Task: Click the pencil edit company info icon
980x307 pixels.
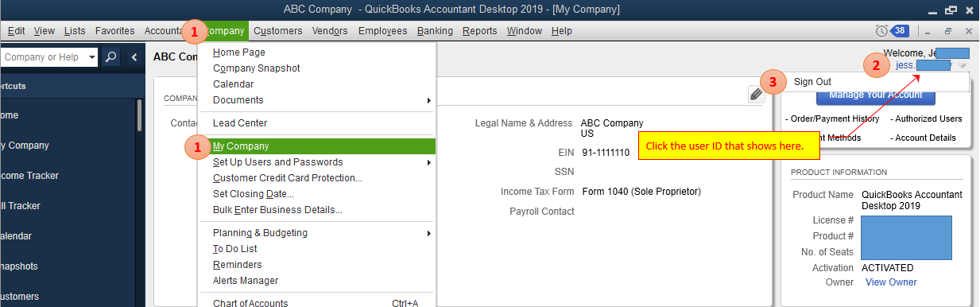Action: 757,95
